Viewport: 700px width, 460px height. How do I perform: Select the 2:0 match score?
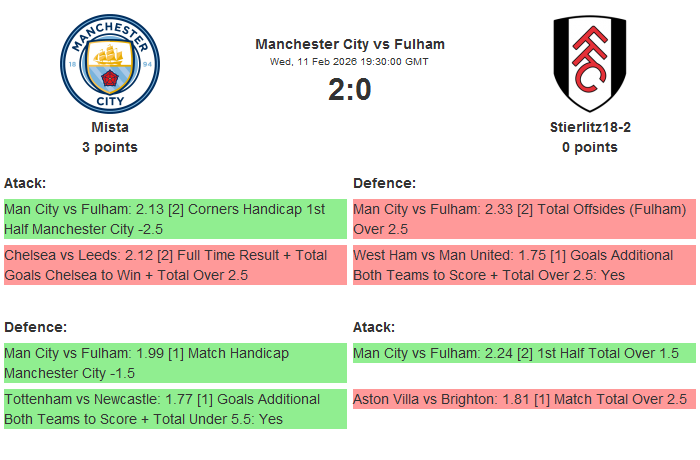[350, 90]
